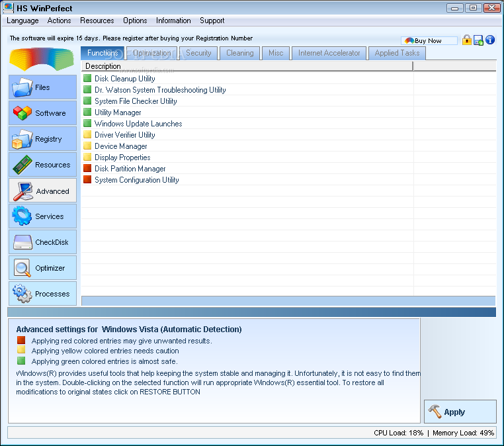Open the Software section in sidebar
This screenshot has width=504, height=446.
(x=42, y=113)
